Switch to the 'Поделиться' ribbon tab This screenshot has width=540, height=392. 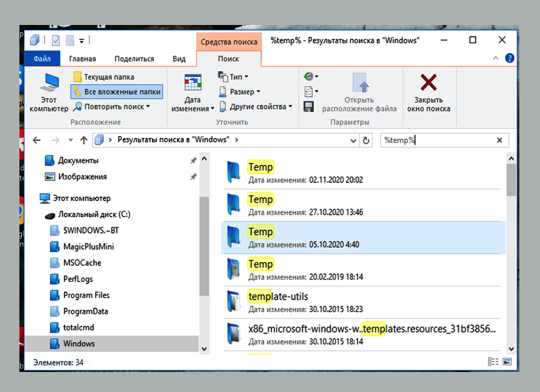134,59
